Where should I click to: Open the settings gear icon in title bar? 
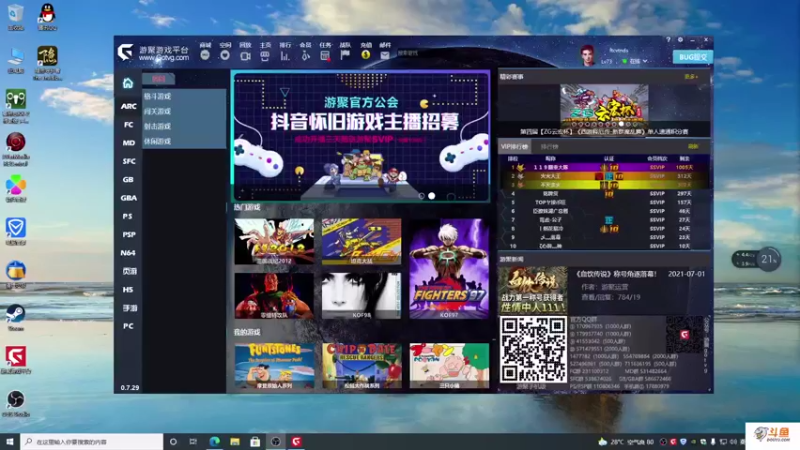(680, 40)
